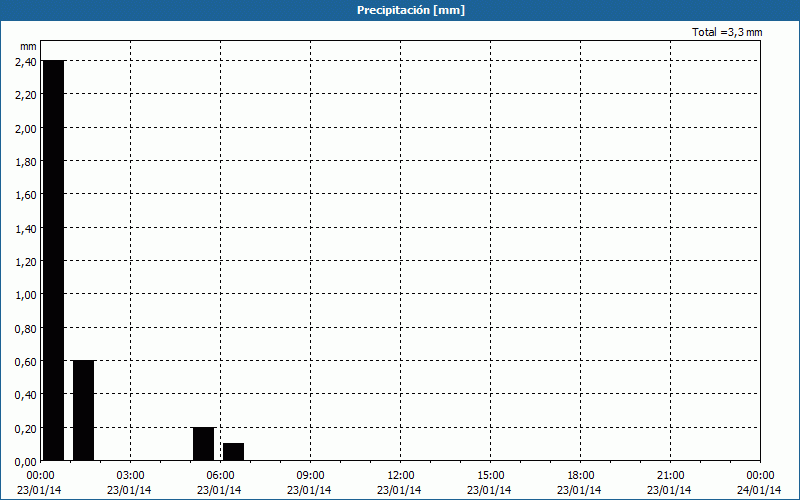800x500 pixels.
Task: Click the Precipitación [mm] title bar
Action: click(x=400, y=10)
